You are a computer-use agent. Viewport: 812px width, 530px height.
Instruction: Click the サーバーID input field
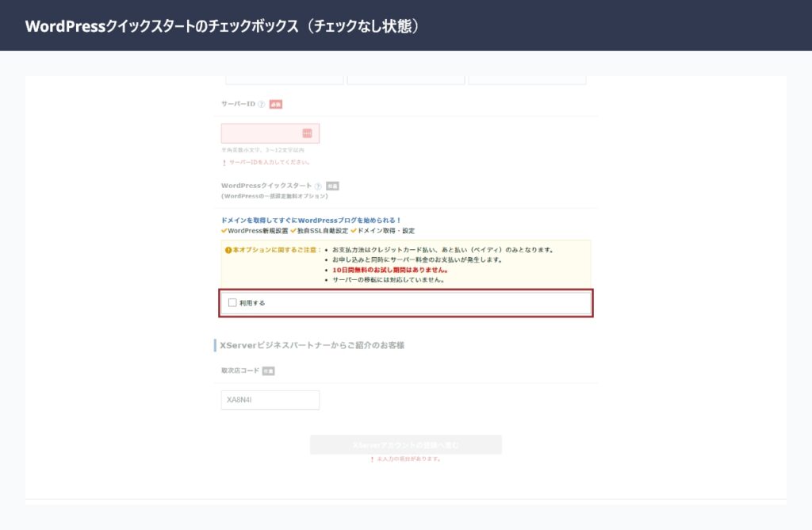[x=270, y=133]
